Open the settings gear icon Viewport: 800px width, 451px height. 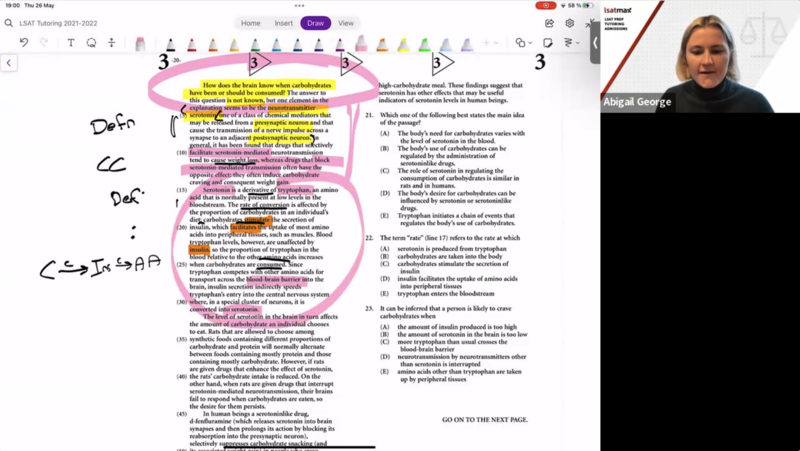[x=570, y=23]
